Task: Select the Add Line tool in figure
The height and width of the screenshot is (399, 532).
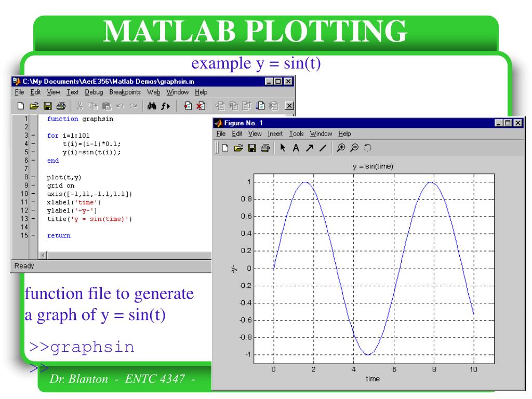Action: coord(323,148)
